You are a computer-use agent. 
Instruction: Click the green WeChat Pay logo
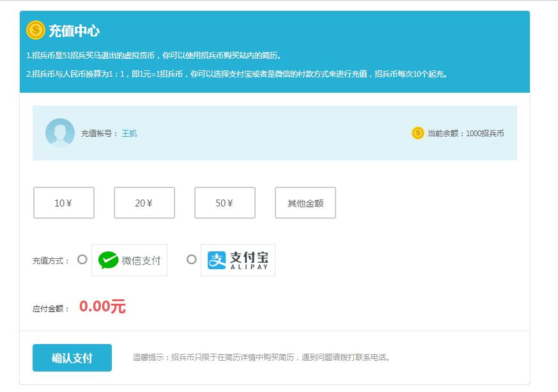(x=109, y=260)
